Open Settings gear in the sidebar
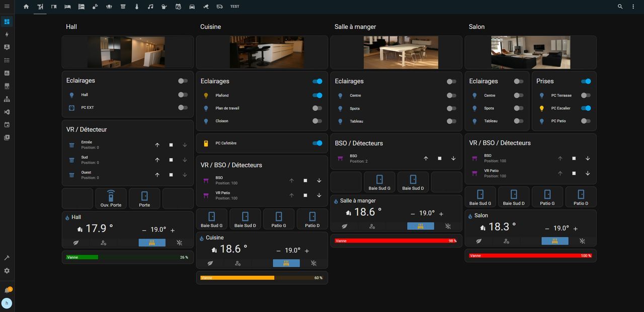The image size is (644, 312). (x=7, y=271)
